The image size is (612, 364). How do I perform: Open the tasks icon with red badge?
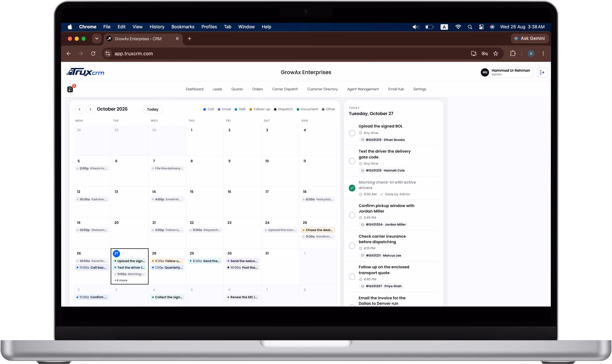(x=70, y=89)
